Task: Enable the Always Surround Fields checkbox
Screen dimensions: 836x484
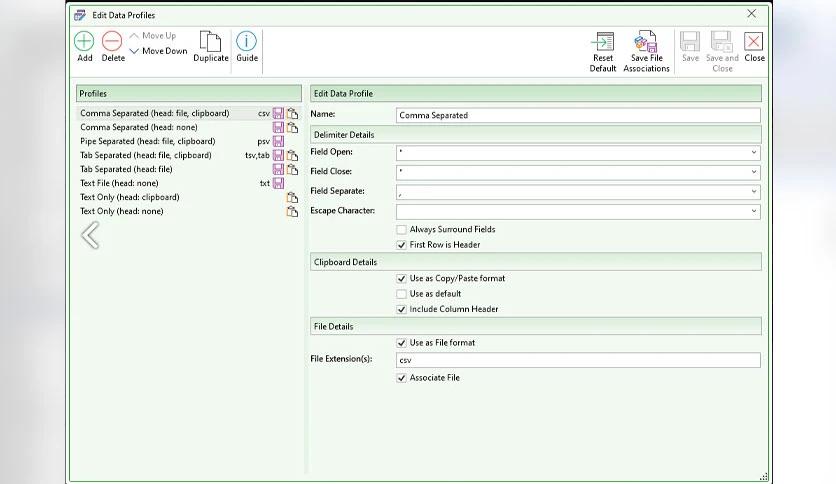Action: click(x=402, y=230)
